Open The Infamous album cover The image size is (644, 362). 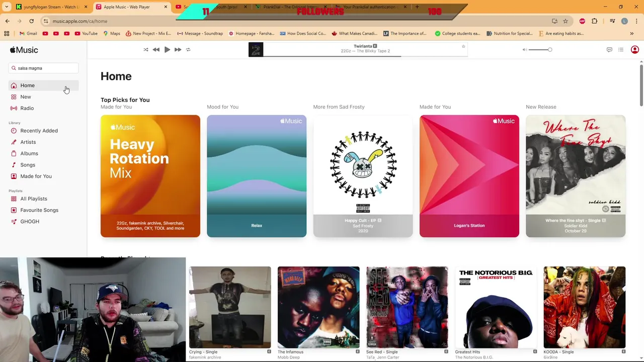click(318, 307)
